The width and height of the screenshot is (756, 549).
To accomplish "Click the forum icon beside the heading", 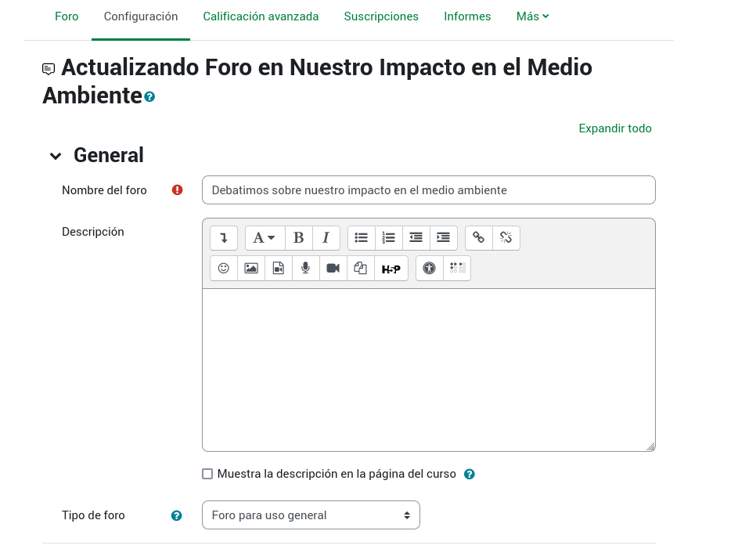I will point(49,69).
